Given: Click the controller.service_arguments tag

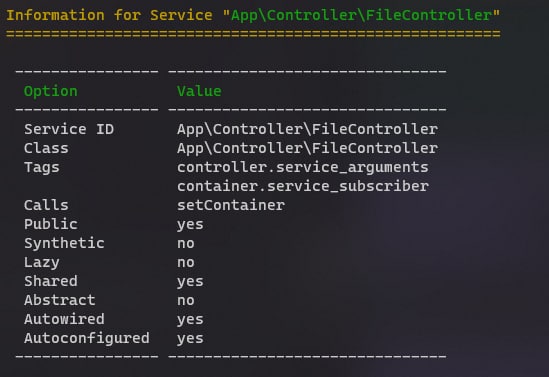Looking at the screenshot, I should tap(303, 167).
